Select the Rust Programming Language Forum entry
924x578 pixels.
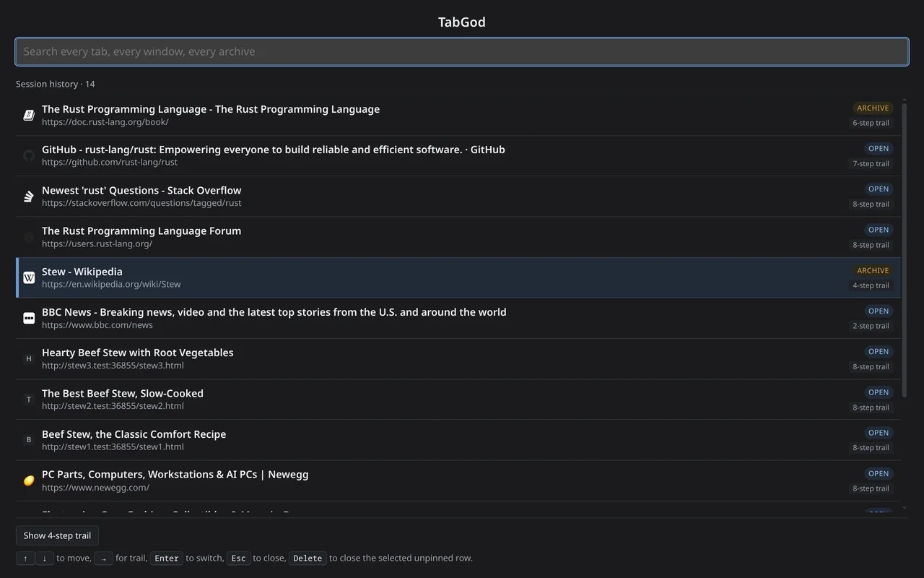pos(458,237)
